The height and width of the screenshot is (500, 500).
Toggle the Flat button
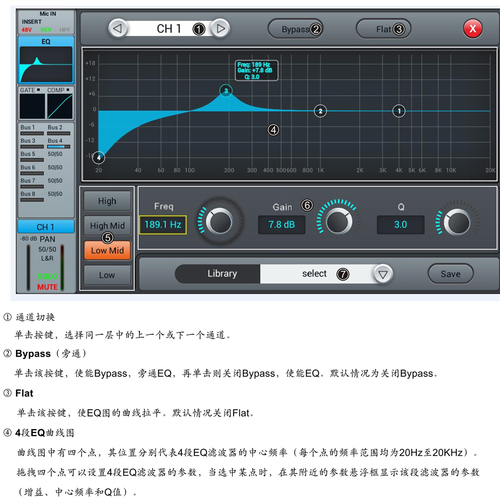[383, 29]
